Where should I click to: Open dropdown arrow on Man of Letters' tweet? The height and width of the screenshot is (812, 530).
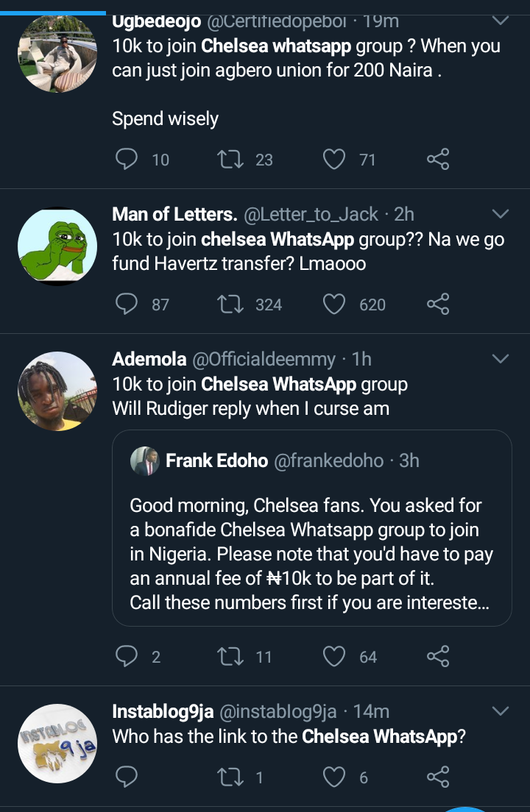tap(500, 214)
